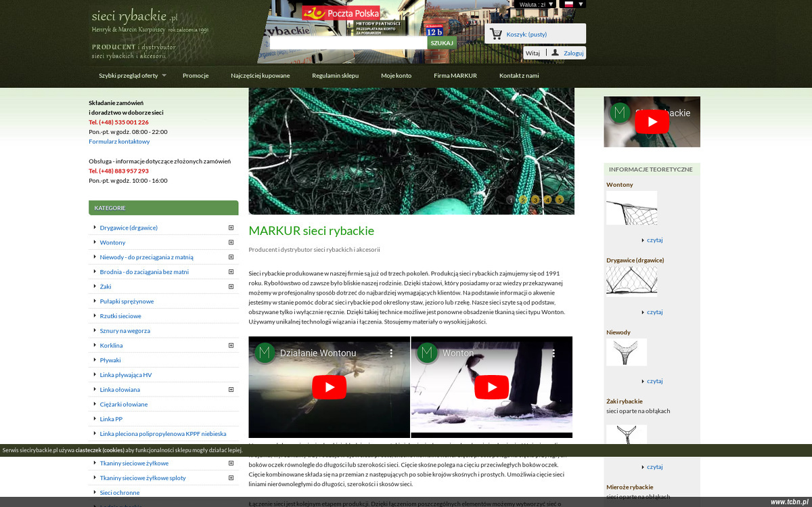
Task: Open the Drygawice net diagram thumbnail
Action: [x=631, y=281]
